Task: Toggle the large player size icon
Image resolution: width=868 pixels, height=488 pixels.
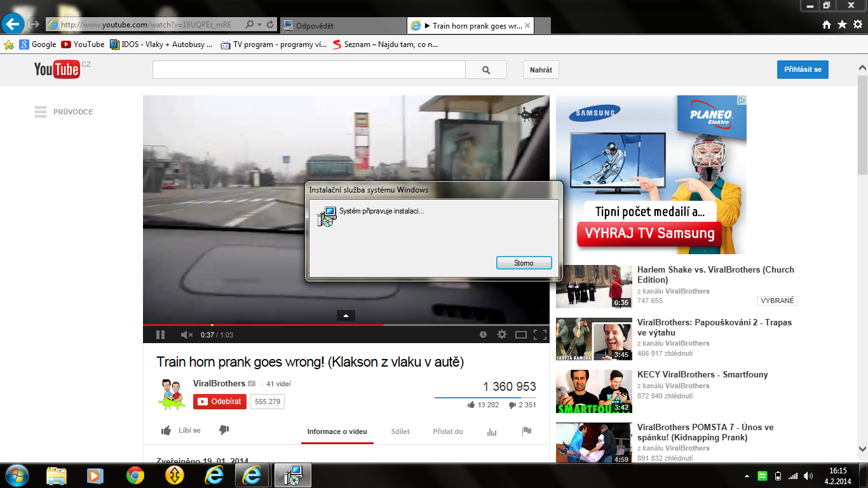Action: pos(521,334)
